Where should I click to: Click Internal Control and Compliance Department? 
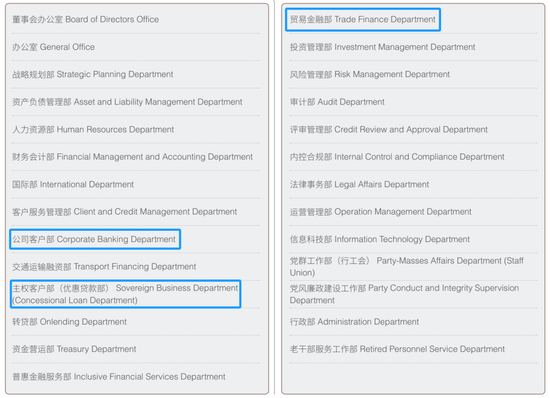(x=397, y=157)
